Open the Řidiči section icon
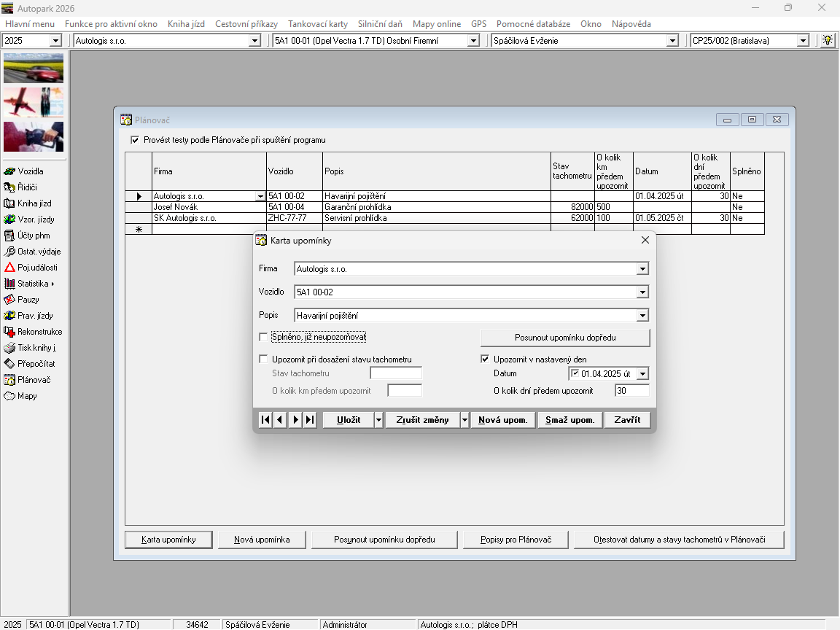840x630 pixels. point(10,187)
